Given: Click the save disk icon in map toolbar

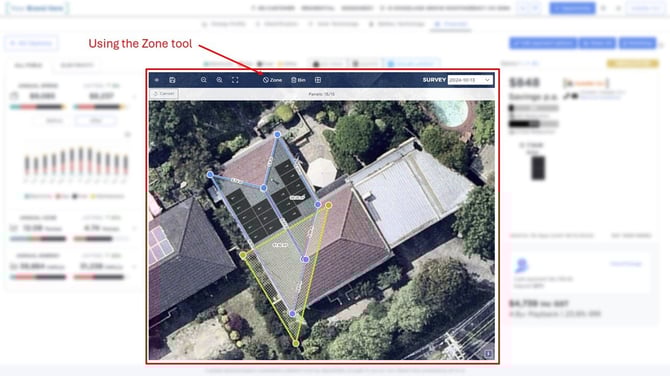Looking at the screenshot, I should pos(172,80).
